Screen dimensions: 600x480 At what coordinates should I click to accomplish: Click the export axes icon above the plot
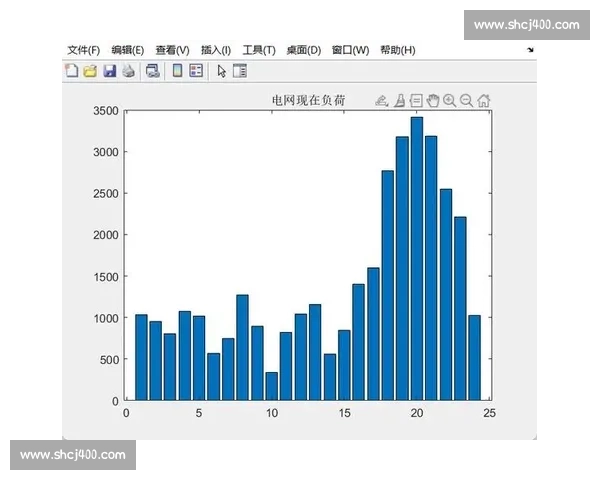point(382,101)
